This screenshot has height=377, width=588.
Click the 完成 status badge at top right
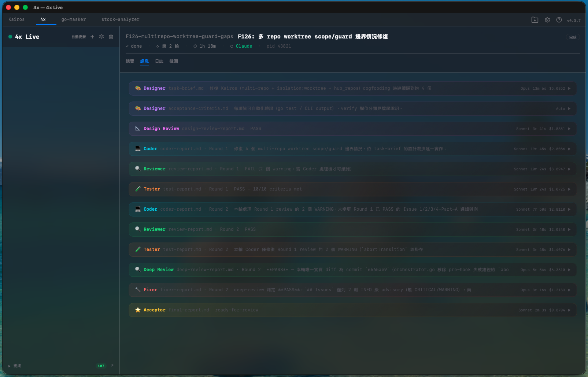(573, 37)
